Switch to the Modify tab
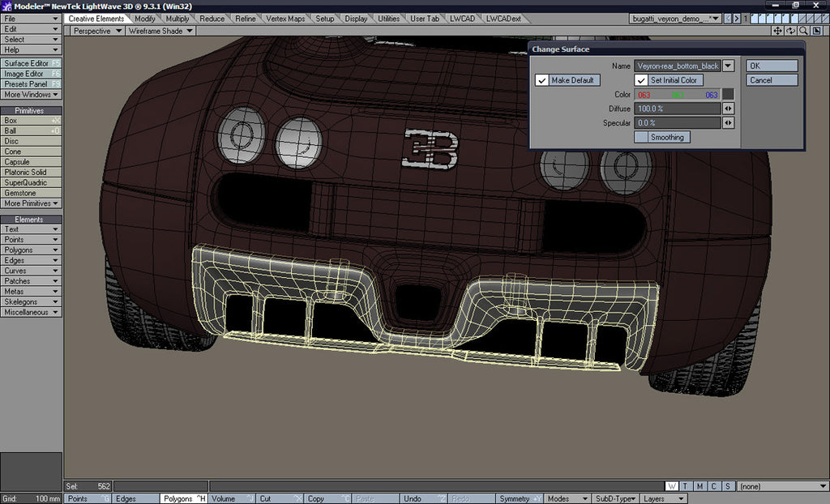 click(145, 18)
